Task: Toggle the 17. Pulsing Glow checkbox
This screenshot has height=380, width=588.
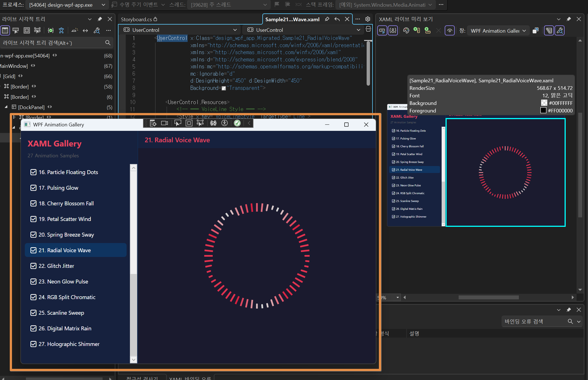Action: [33, 188]
